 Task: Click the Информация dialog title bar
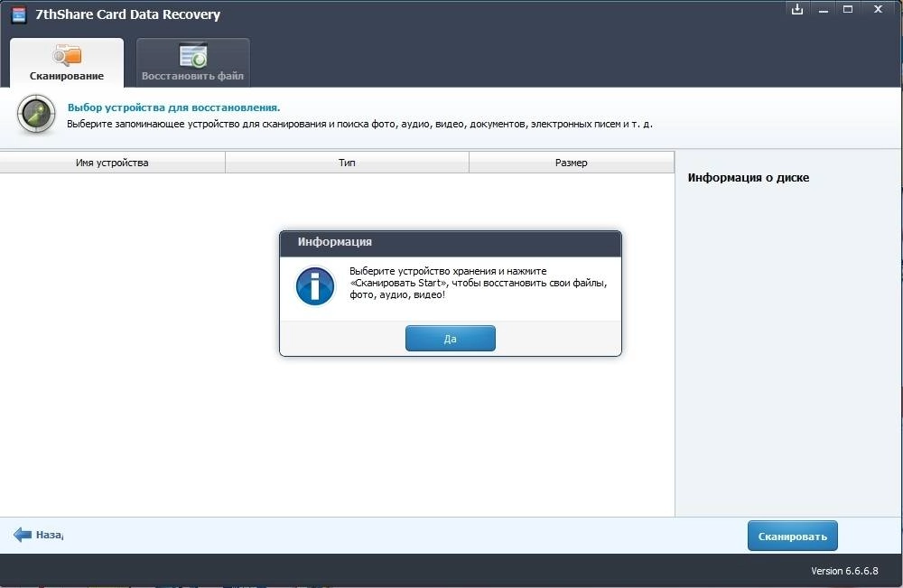451,242
